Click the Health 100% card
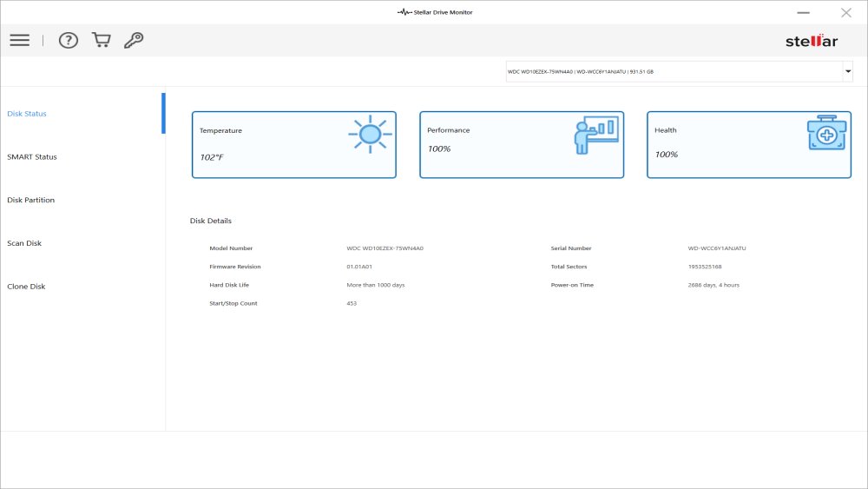This screenshot has height=489, width=868. [x=749, y=144]
